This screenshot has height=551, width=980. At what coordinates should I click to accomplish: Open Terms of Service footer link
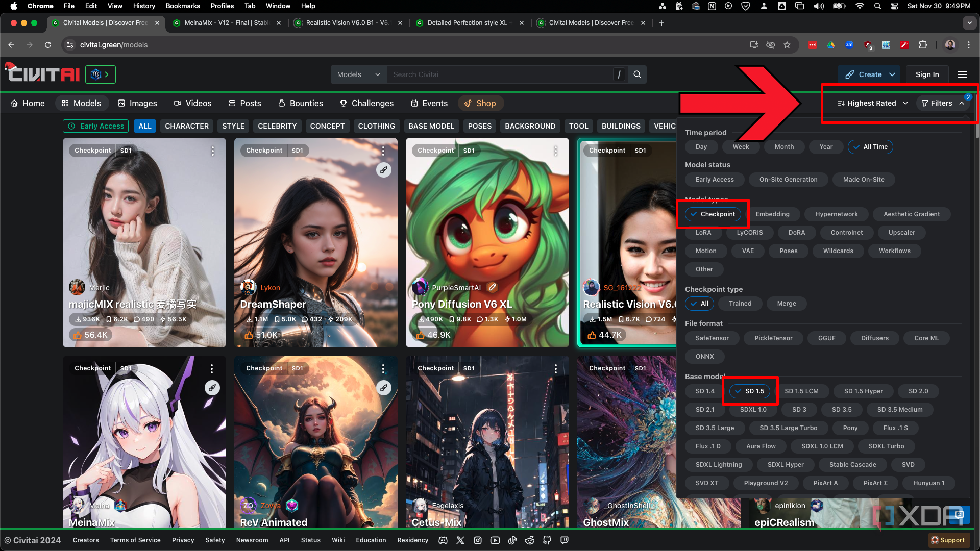click(x=135, y=540)
